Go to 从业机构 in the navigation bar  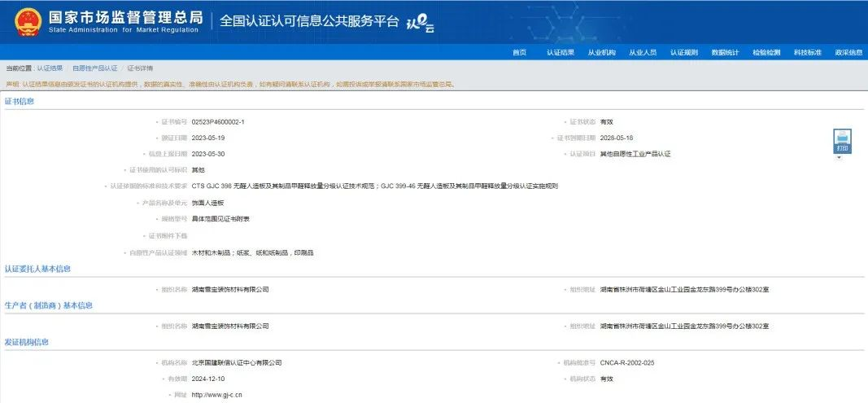point(601,52)
